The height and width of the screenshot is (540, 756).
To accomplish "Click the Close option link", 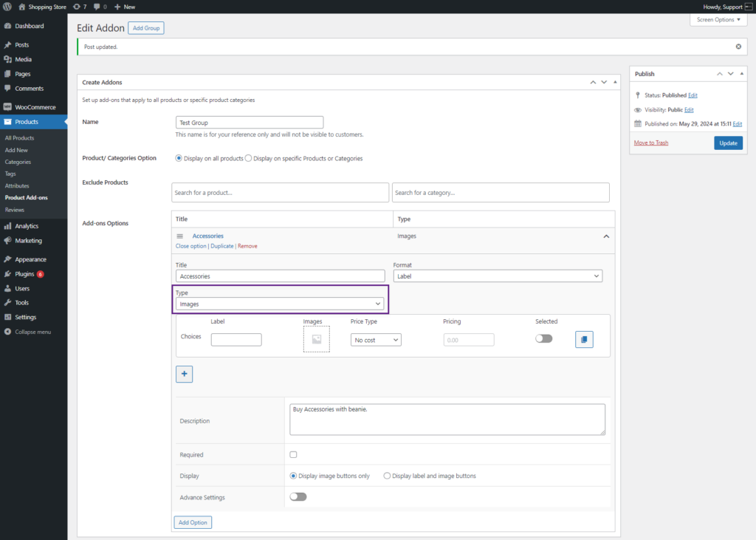I will coord(191,246).
